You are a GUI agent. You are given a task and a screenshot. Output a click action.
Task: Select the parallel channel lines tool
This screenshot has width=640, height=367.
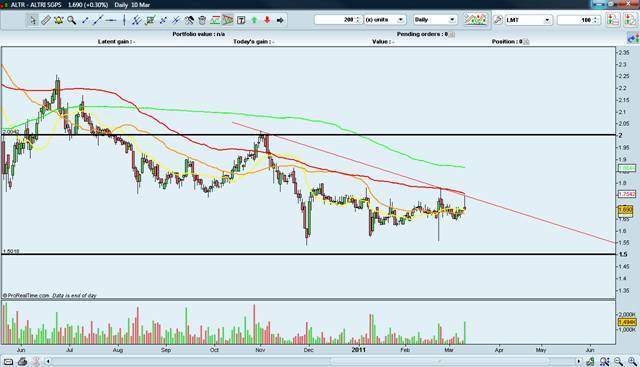coord(137,20)
